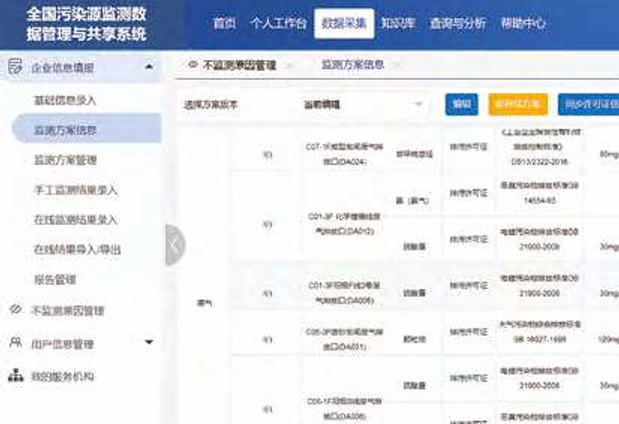Collapse the sidebar using the arrow handle
619x424 pixels.
pos(174,244)
